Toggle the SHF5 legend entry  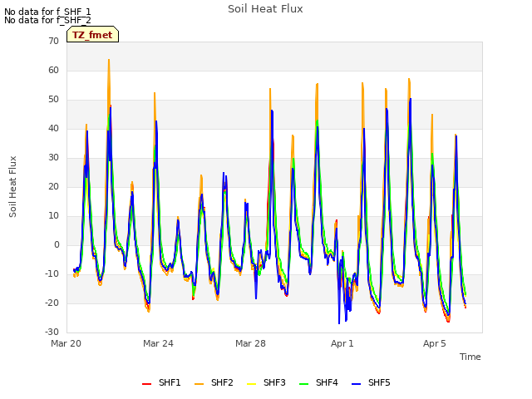372,383
